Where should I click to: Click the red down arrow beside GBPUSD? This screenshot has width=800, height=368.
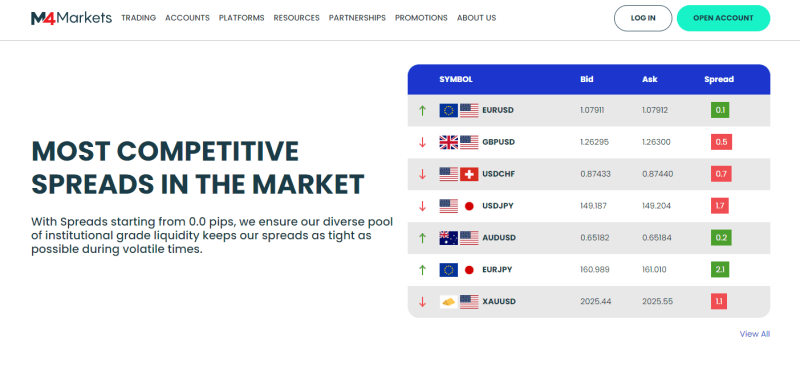coord(422,142)
